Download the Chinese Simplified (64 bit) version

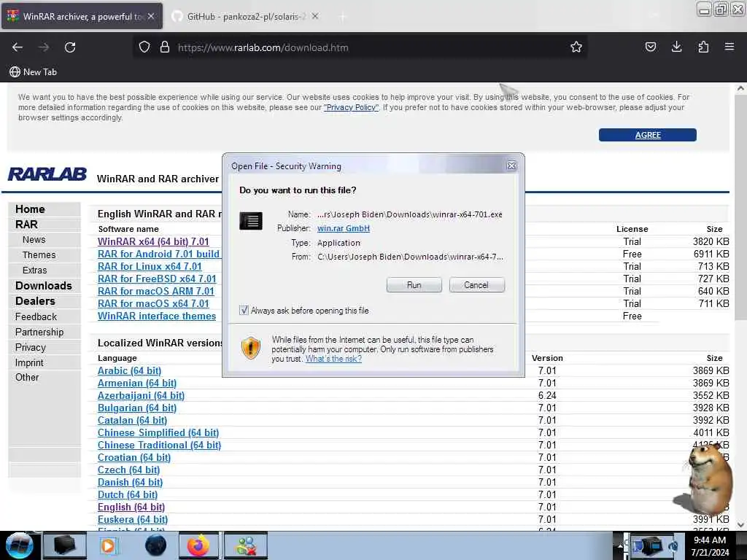click(158, 432)
